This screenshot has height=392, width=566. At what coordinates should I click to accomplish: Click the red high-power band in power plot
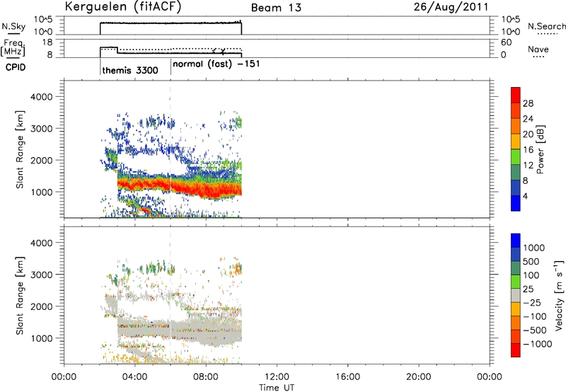click(180, 186)
